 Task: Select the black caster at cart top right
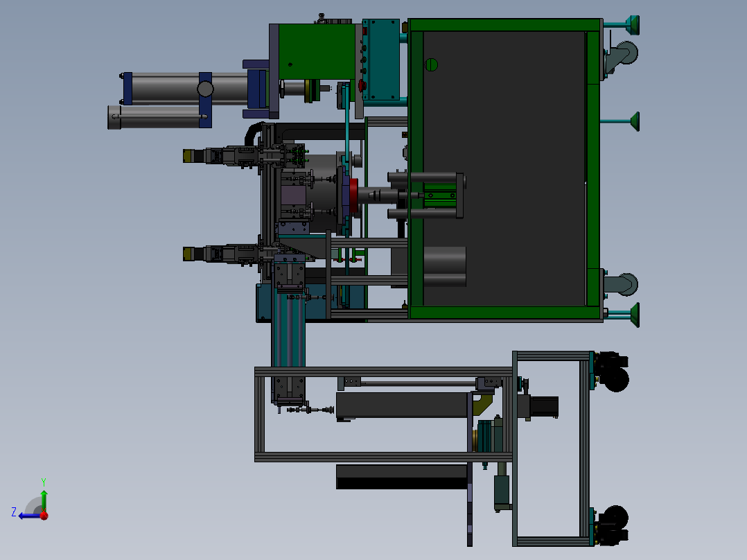[613, 371]
